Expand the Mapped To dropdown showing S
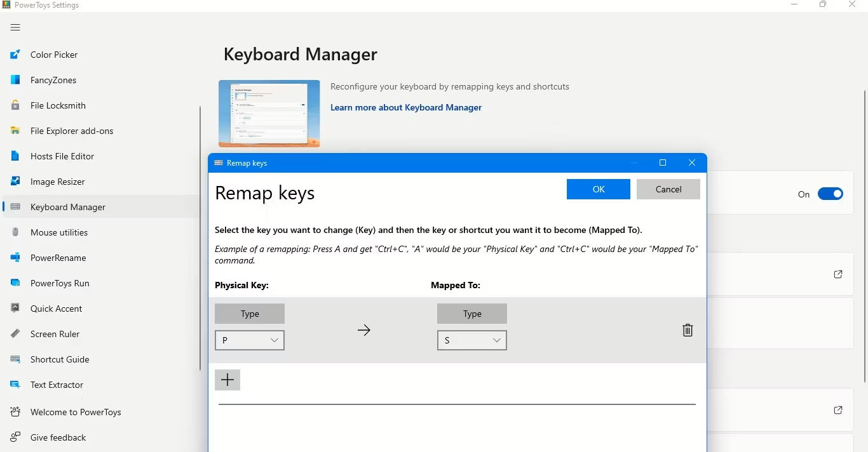The image size is (868, 452). [x=471, y=340]
